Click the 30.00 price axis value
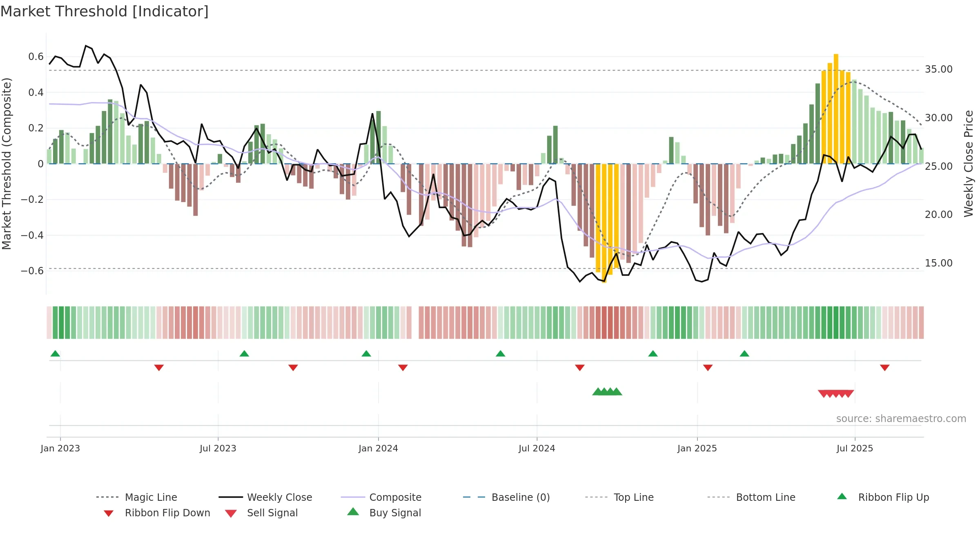Screen dimensions: 980x551 [939, 118]
